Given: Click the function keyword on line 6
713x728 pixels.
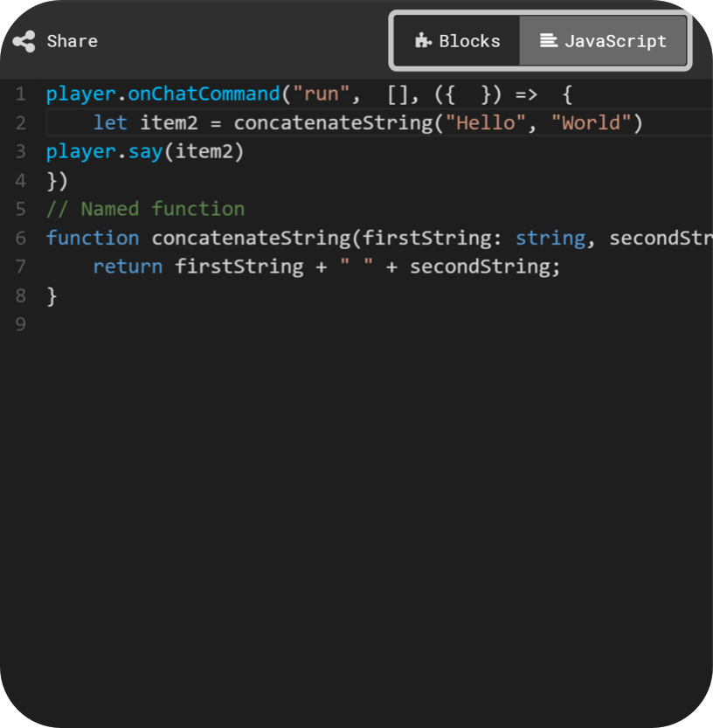Looking at the screenshot, I should pyautogui.click(x=92, y=238).
